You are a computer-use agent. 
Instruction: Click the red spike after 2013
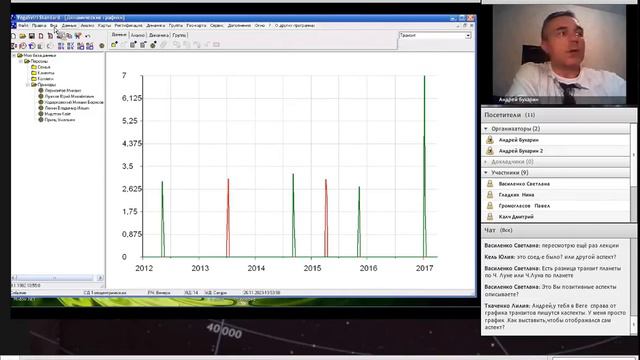[x=228, y=218]
